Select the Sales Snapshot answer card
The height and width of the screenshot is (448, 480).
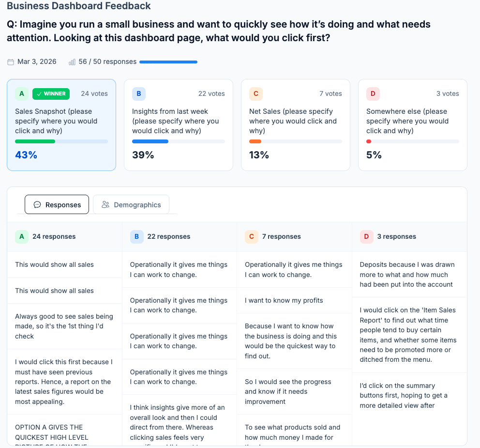pyautogui.click(x=61, y=125)
